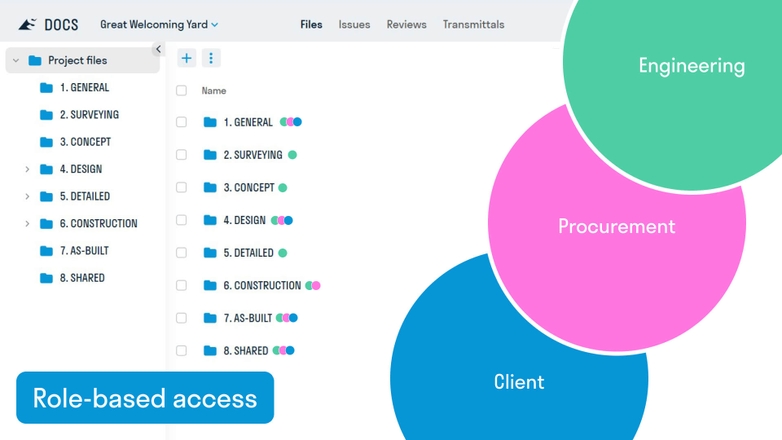Viewport: 782px width, 440px height.
Task: Select 1. GENERAL label in sidebar tree
Action: 84,88
